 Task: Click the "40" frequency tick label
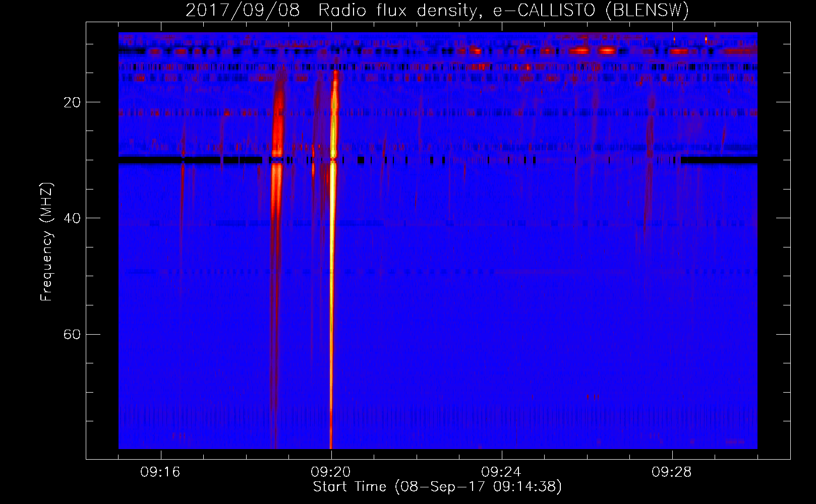tap(72, 218)
